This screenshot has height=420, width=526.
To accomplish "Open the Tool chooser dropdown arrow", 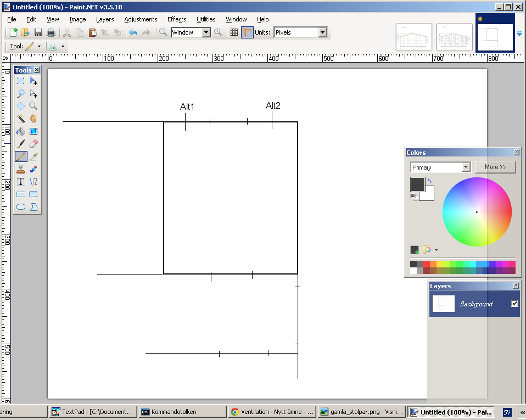I will pos(39,46).
